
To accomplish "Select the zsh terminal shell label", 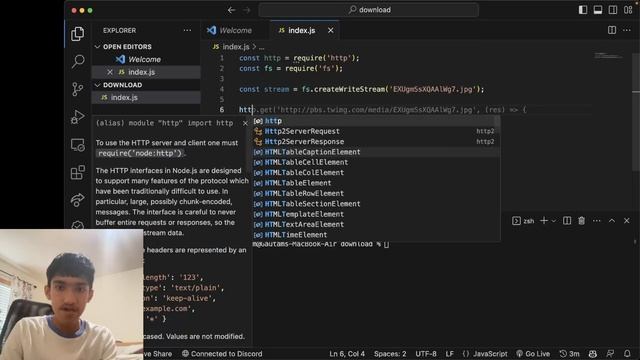I will [x=523, y=221].
